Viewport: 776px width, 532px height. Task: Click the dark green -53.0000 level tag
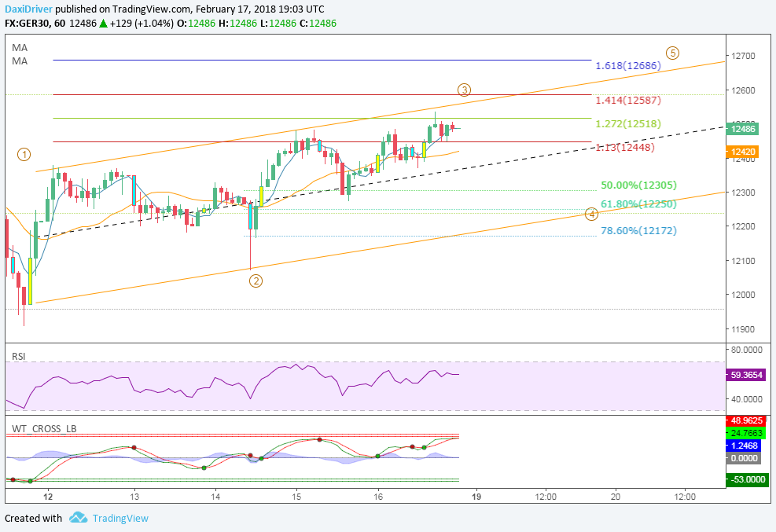[x=747, y=479]
